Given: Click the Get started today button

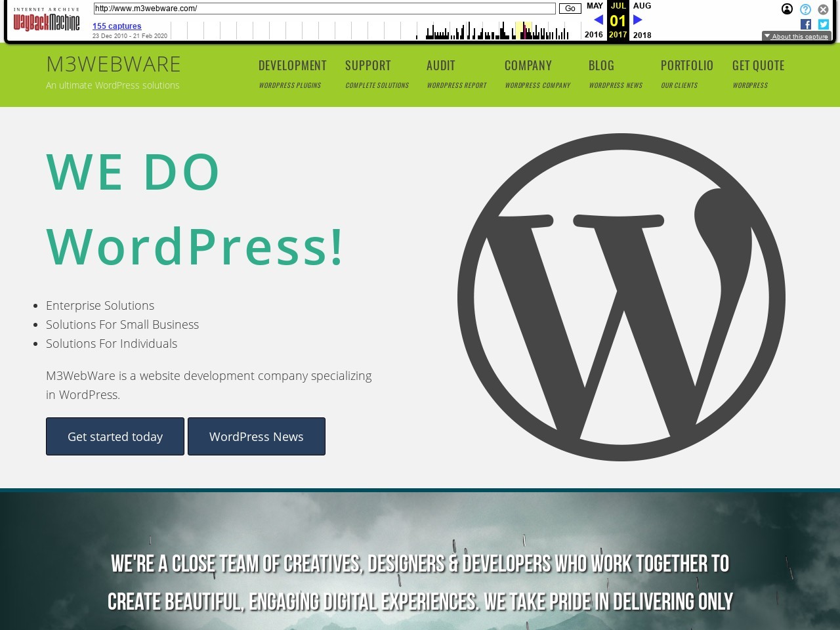Looking at the screenshot, I should pyautogui.click(x=115, y=436).
